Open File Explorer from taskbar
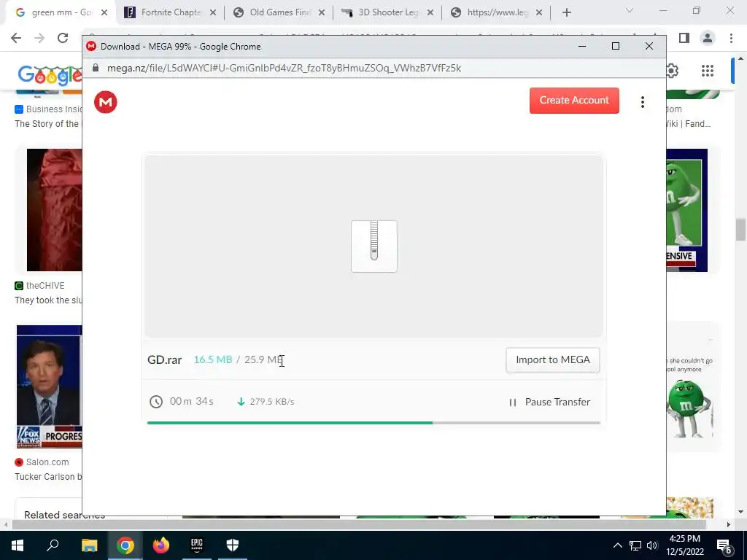This screenshot has width=747, height=560. click(x=89, y=545)
